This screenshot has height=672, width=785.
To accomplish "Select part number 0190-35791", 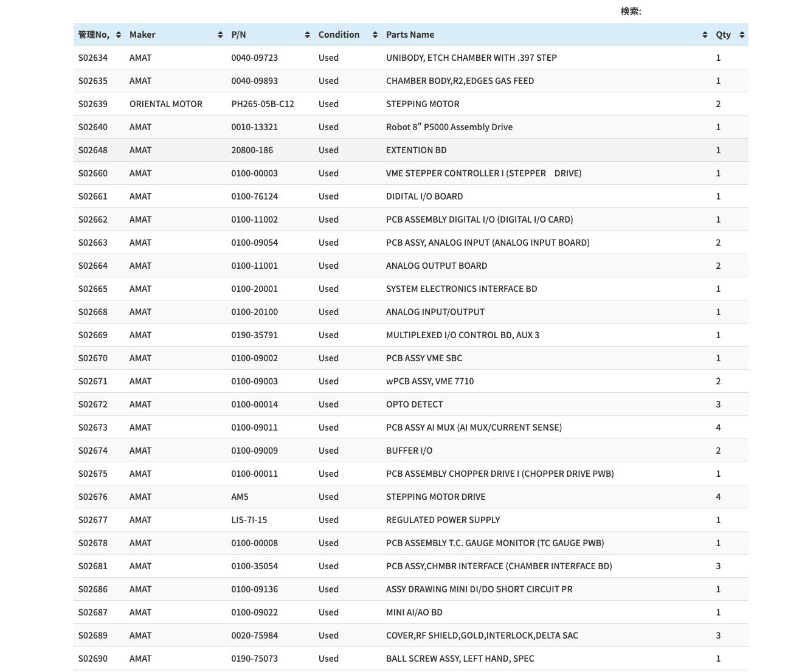I will [254, 335].
